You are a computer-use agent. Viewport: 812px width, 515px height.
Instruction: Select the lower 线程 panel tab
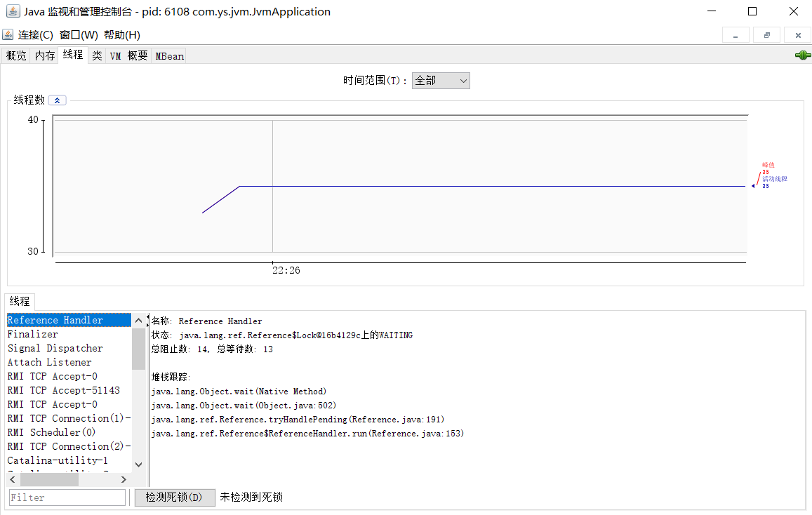pyautogui.click(x=20, y=301)
